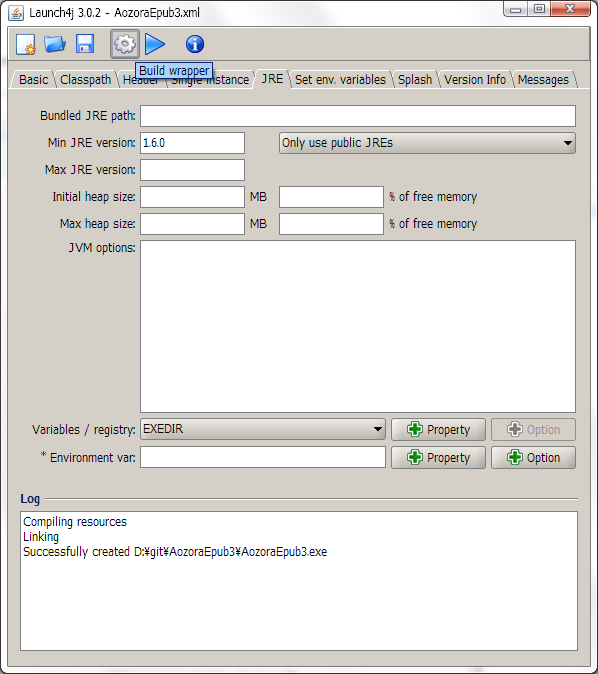Viewport: 598px width, 674px height.
Task: Minimize the Launch4j window
Action: click(517, 9)
